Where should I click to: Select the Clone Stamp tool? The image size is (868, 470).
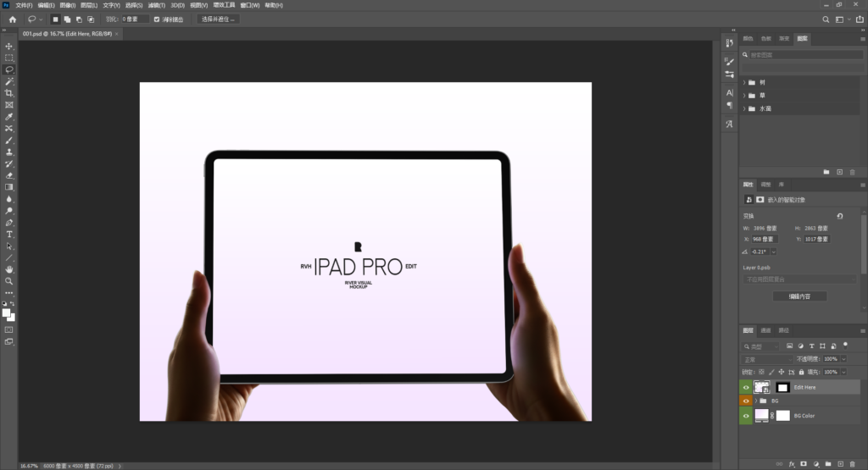coord(8,152)
